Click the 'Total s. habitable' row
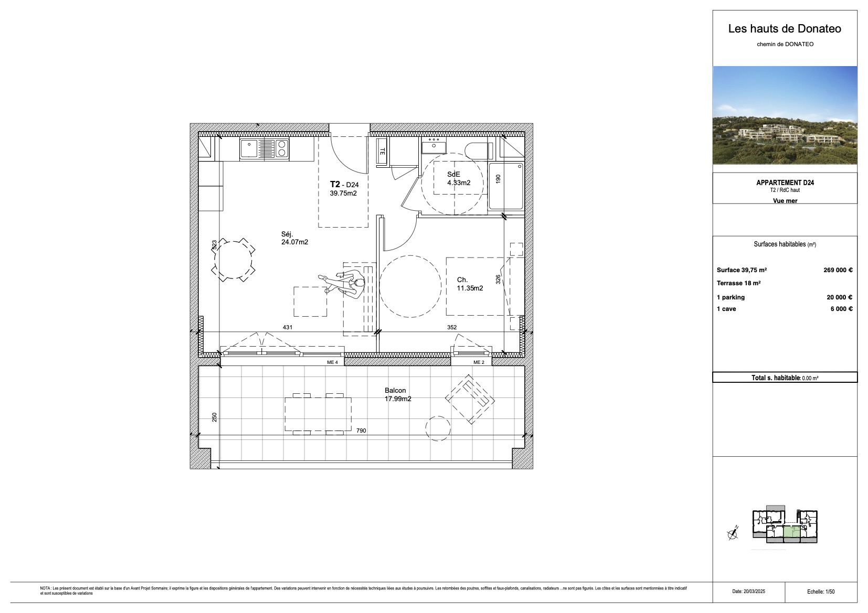This screenshot has width=868, height=613. click(x=785, y=378)
